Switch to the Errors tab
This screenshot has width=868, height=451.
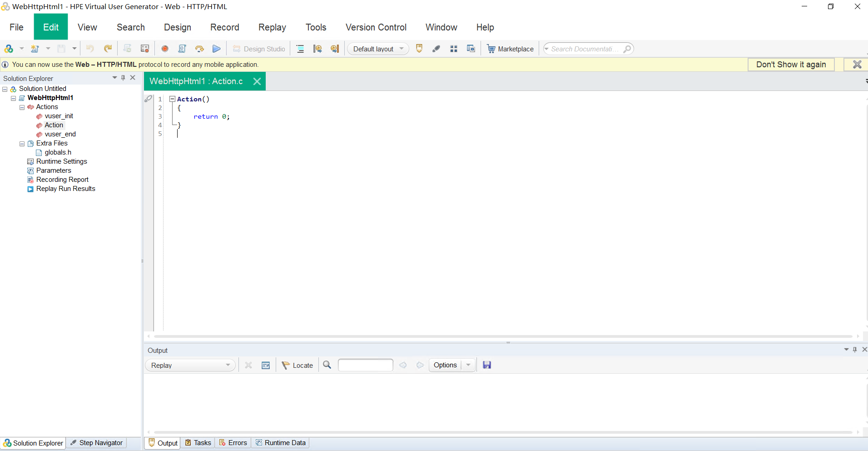[233, 443]
